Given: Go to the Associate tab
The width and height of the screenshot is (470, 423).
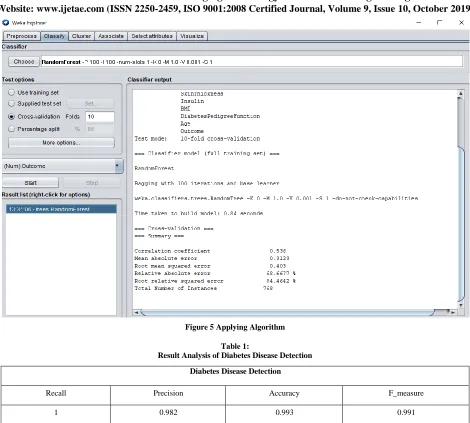Looking at the screenshot, I should point(111,36).
